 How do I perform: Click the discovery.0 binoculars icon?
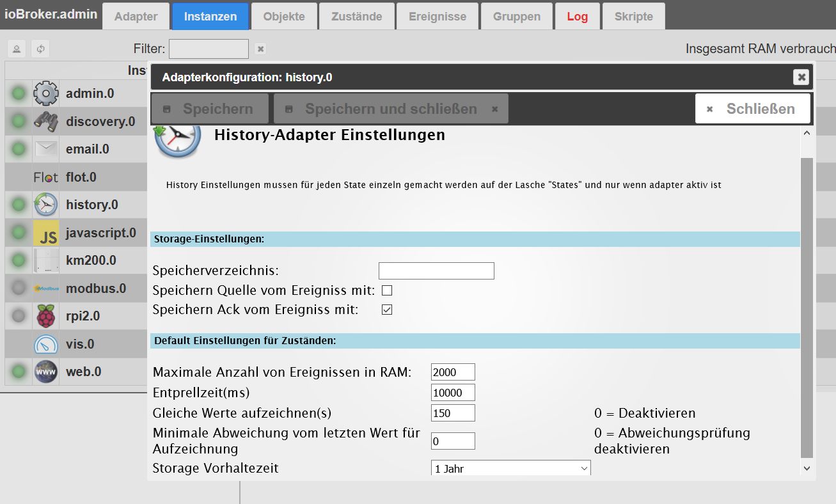click(x=45, y=122)
